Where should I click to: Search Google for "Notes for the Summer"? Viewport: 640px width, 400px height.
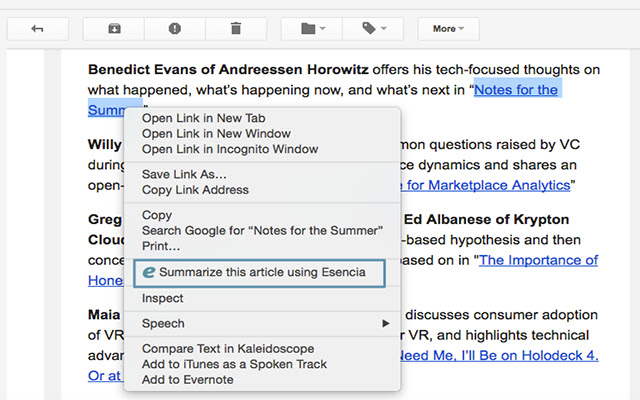262,230
